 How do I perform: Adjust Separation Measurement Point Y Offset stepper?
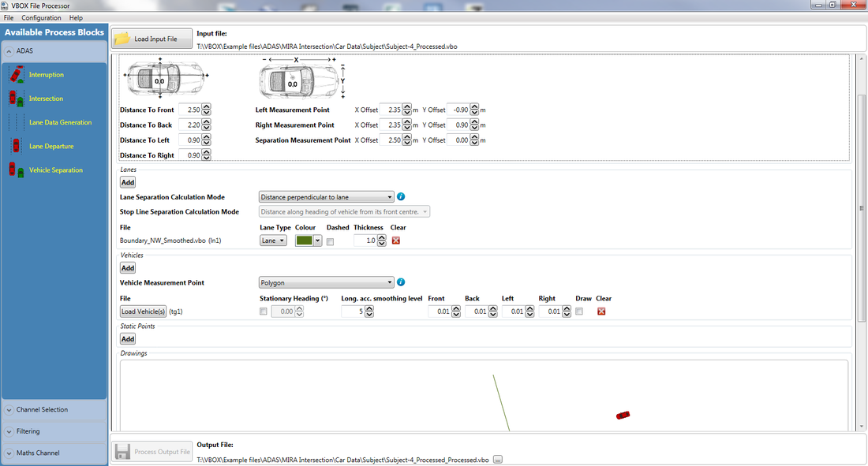(474, 140)
